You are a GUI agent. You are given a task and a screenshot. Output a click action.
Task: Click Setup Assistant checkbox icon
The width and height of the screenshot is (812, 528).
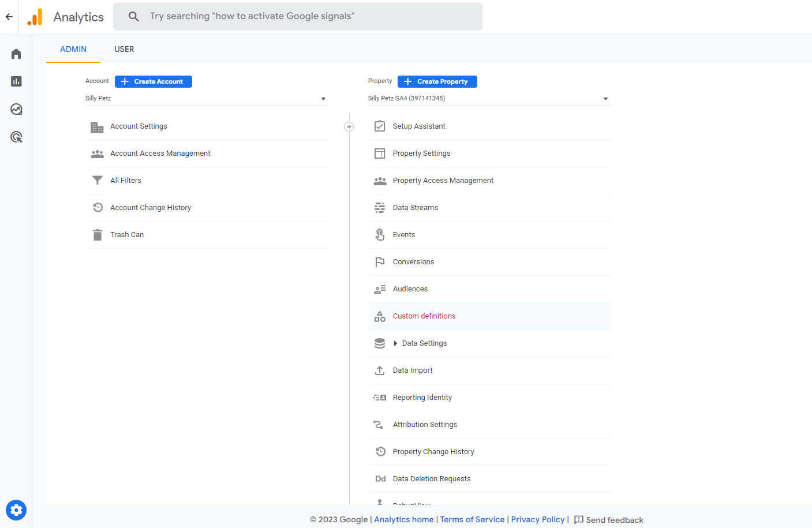click(x=380, y=126)
